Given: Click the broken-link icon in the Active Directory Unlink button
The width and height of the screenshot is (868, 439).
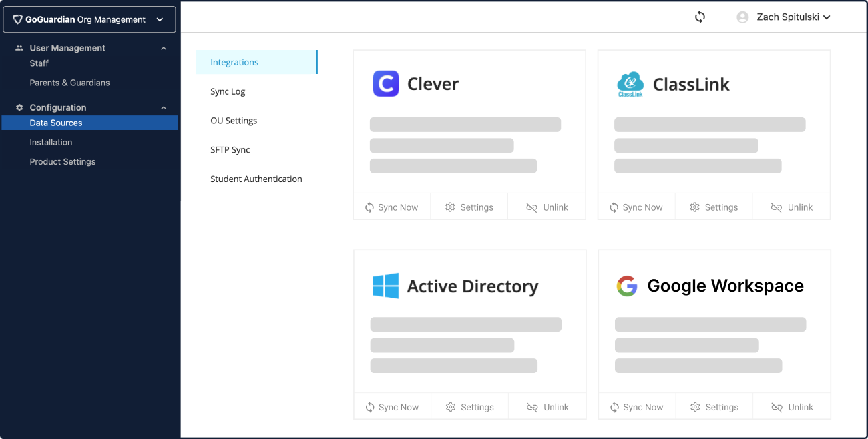Looking at the screenshot, I should pos(532,407).
